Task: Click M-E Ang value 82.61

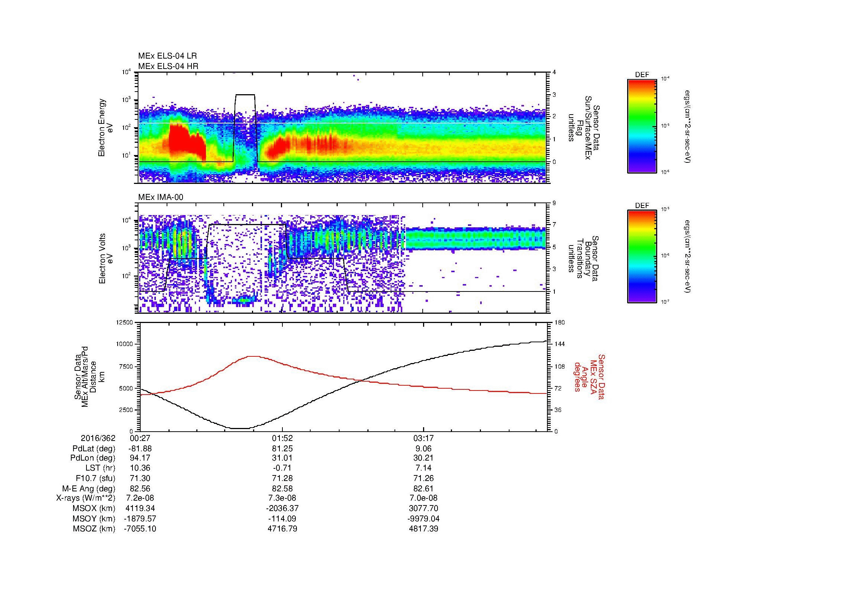Action: [x=424, y=488]
